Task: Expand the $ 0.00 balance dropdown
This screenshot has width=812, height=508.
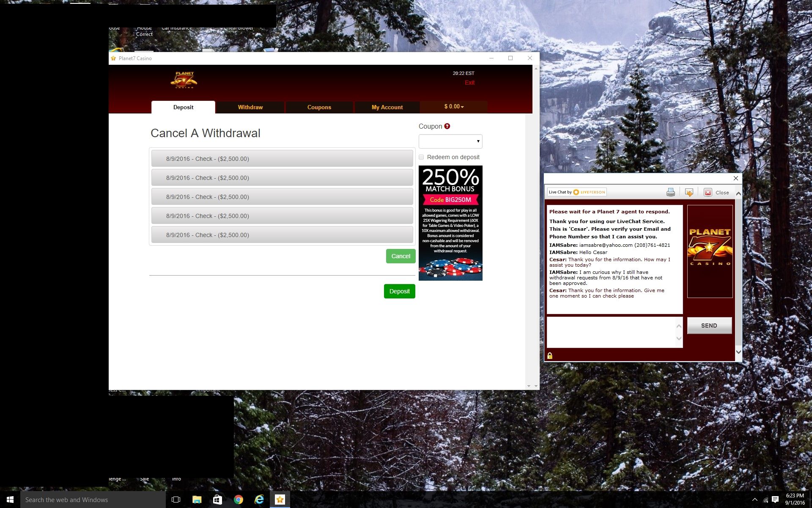Action: [x=454, y=107]
